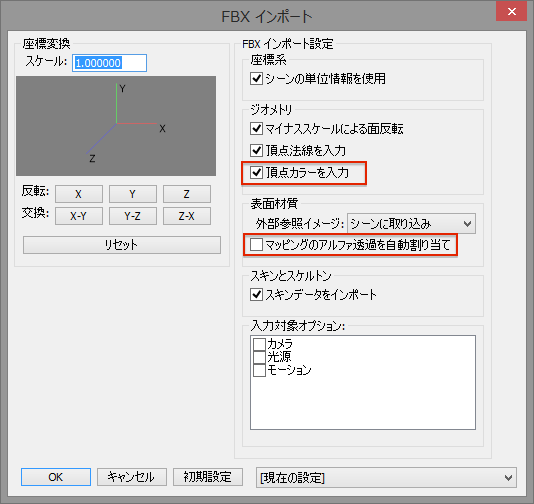
Task: Swap axes with the Z-X button
Action: pyautogui.click(x=187, y=216)
